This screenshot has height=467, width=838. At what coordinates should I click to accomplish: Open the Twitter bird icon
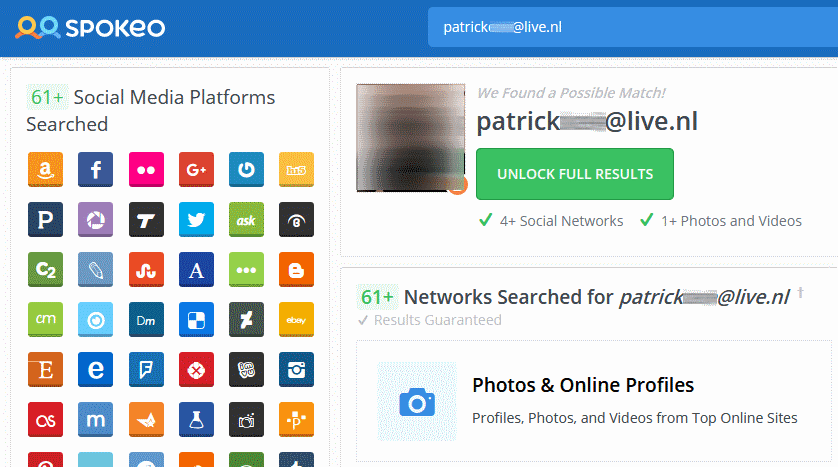click(196, 220)
